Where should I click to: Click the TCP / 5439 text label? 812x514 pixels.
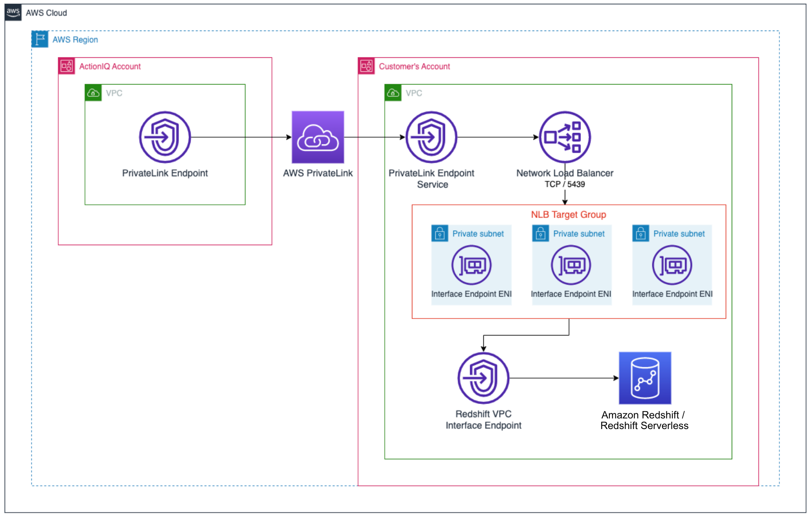tap(564, 184)
